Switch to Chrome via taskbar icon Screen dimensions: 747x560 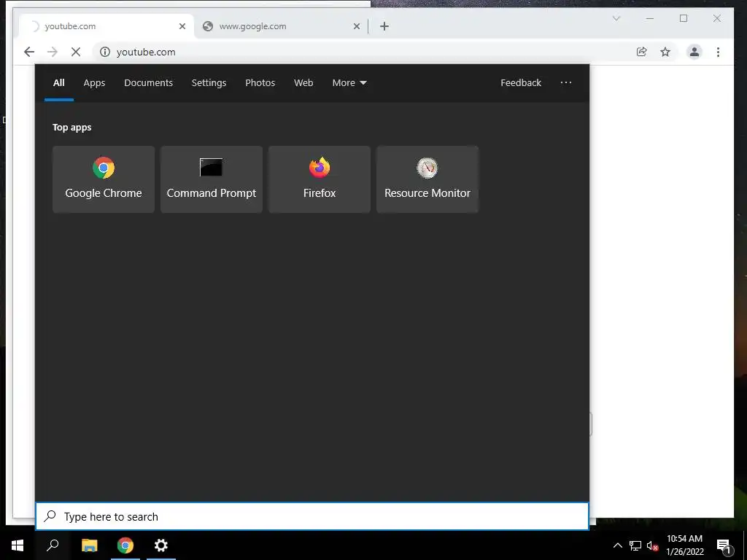[x=125, y=545]
